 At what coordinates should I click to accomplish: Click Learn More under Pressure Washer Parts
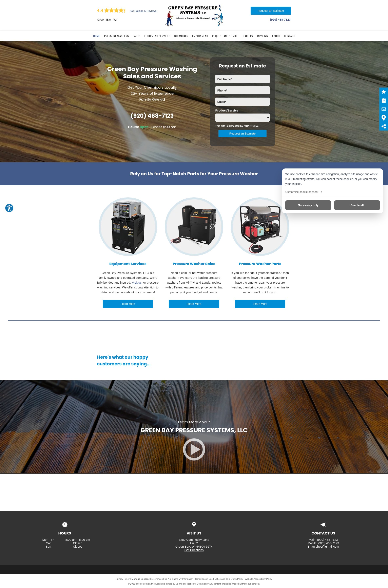260,304
